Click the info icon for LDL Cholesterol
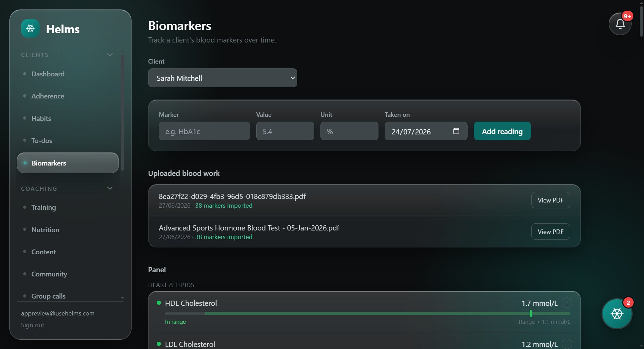This screenshot has height=349, width=644. 567,344
